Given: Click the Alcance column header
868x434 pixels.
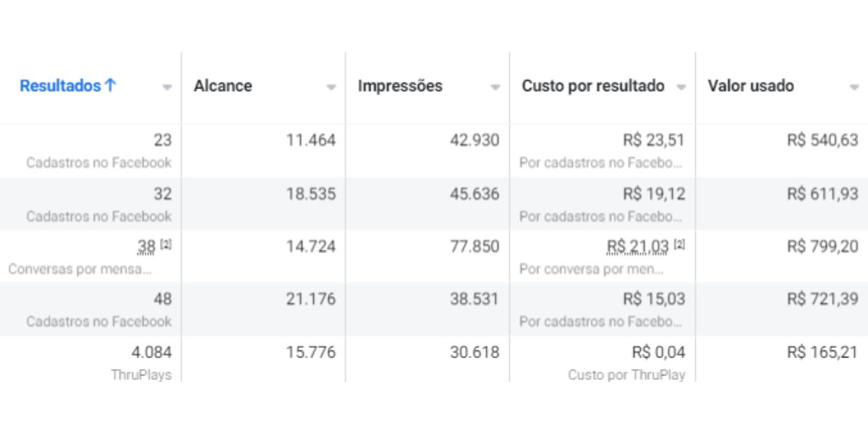Looking at the screenshot, I should pos(223,86).
